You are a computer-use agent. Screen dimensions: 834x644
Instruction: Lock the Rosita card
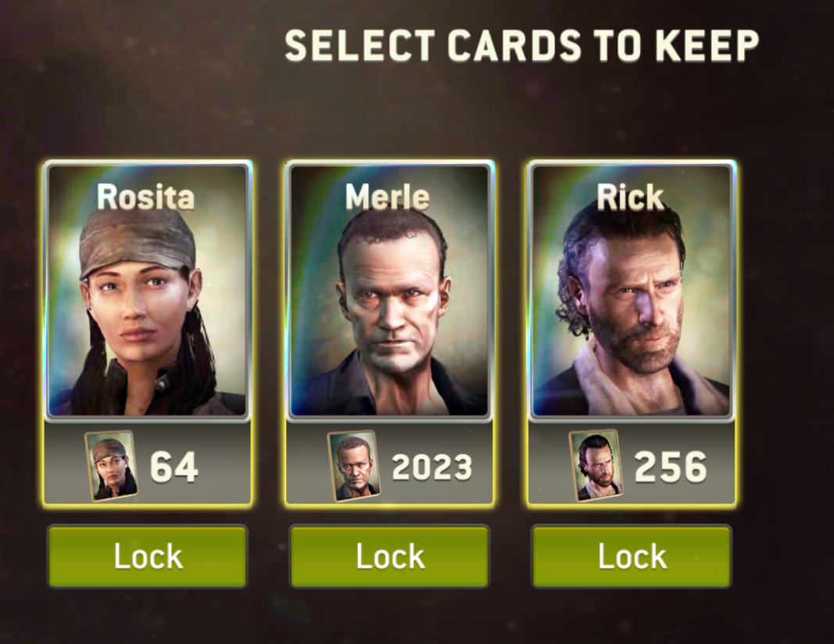pyautogui.click(x=147, y=556)
